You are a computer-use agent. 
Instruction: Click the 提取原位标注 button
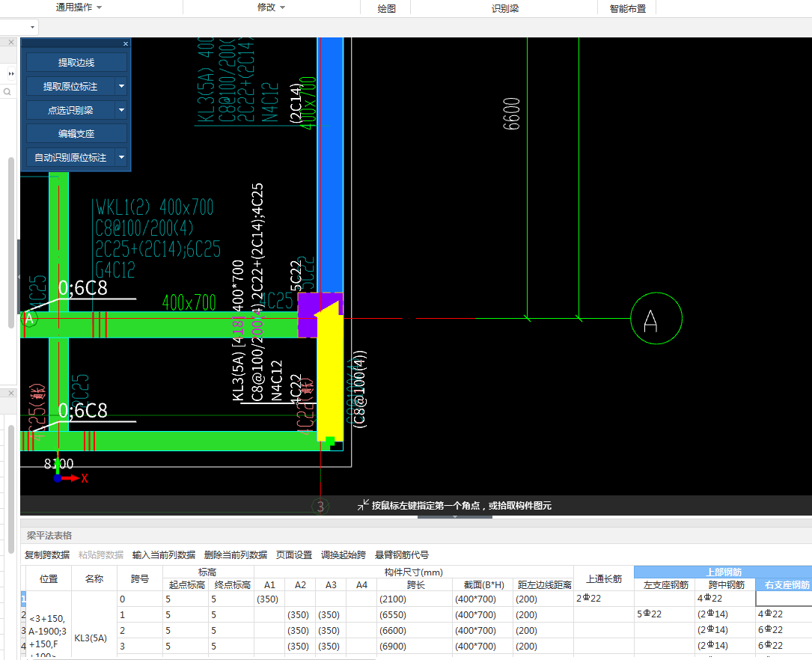point(70,87)
